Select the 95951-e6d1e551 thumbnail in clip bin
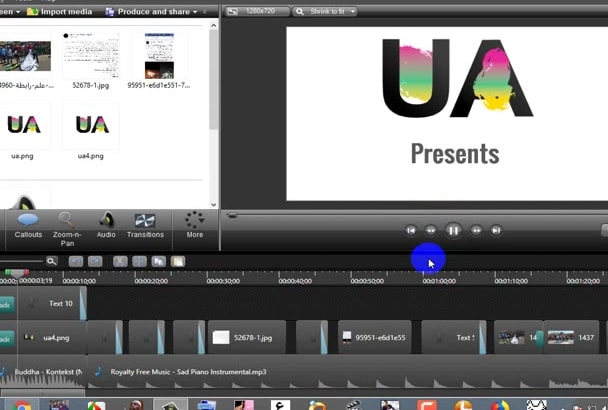This screenshot has height=410, width=608. pos(159,56)
